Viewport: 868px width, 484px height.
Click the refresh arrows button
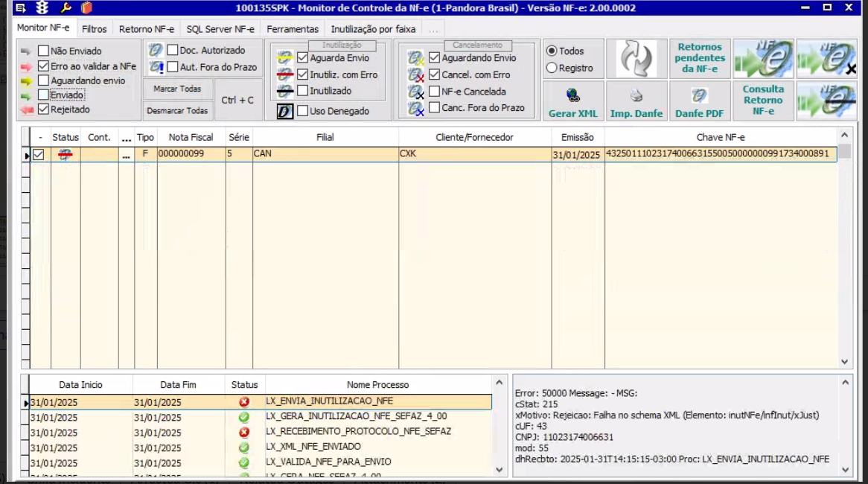tap(636, 59)
